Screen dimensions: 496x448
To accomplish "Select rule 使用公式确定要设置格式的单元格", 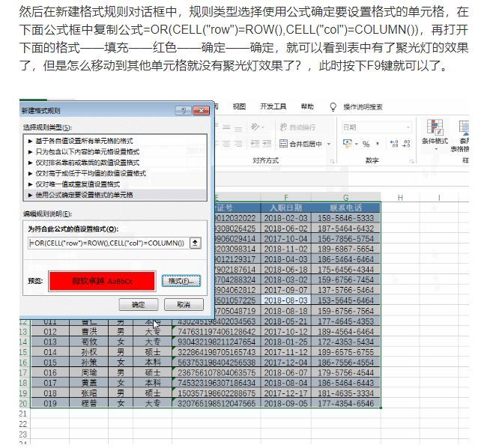I will 115,195.
